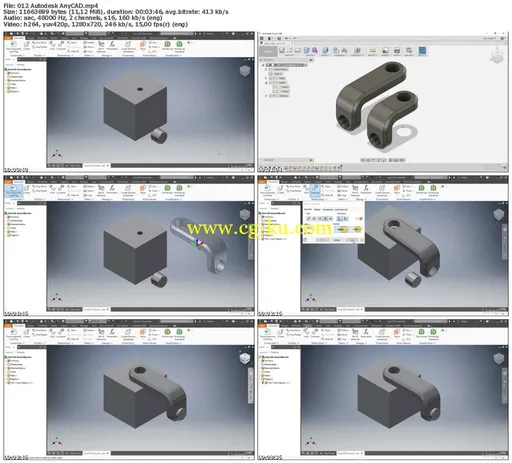Click the ViewCube in the first Inventor frame
Screen dimensions: 512x463
pyautogui.click(x=245, y=70)
